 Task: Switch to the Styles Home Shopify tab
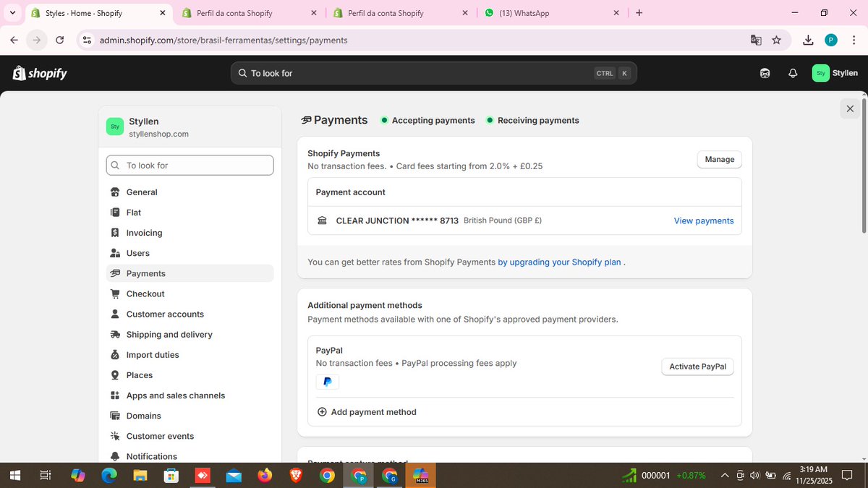click(x=98, y=13)
